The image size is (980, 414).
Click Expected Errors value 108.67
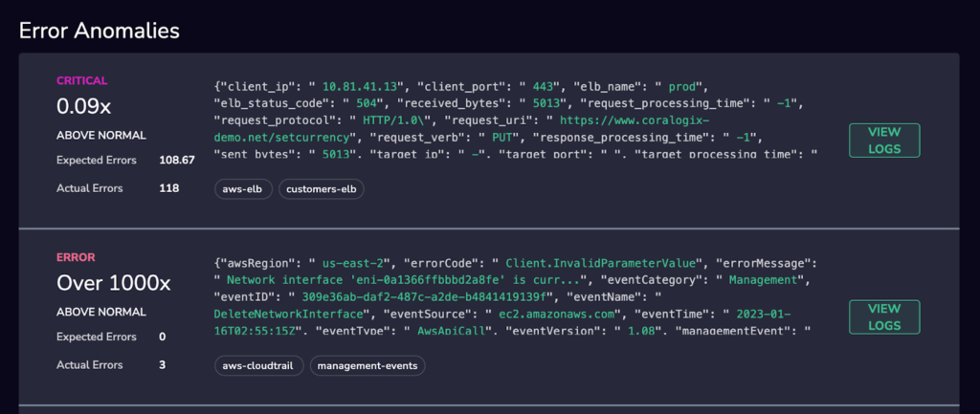[x=177, y=161]
